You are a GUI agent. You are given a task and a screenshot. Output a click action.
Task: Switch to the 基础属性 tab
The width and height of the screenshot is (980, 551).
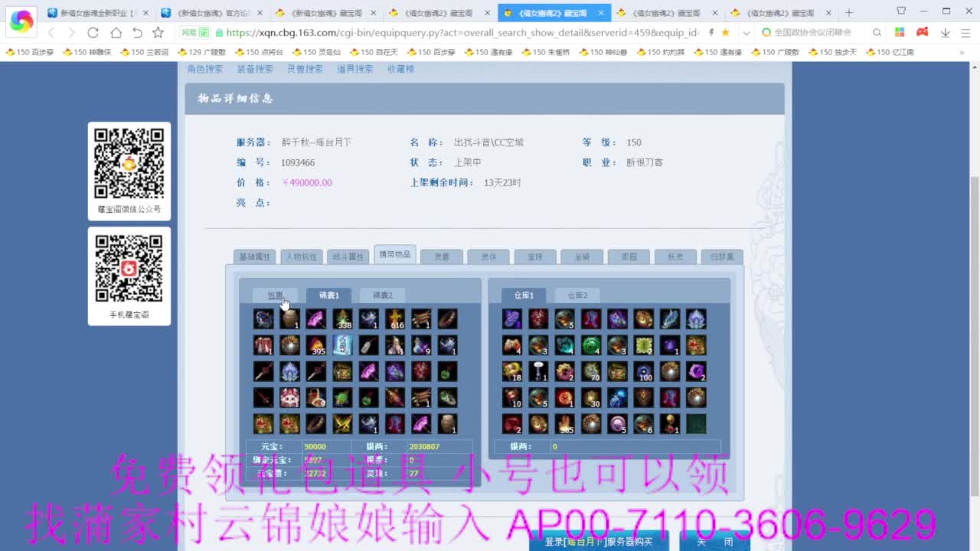[x=254, y=257]
